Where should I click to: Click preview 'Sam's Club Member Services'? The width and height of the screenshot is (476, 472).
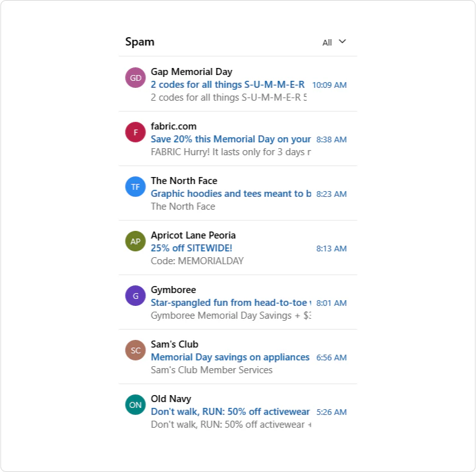click(x=211, y=370)
